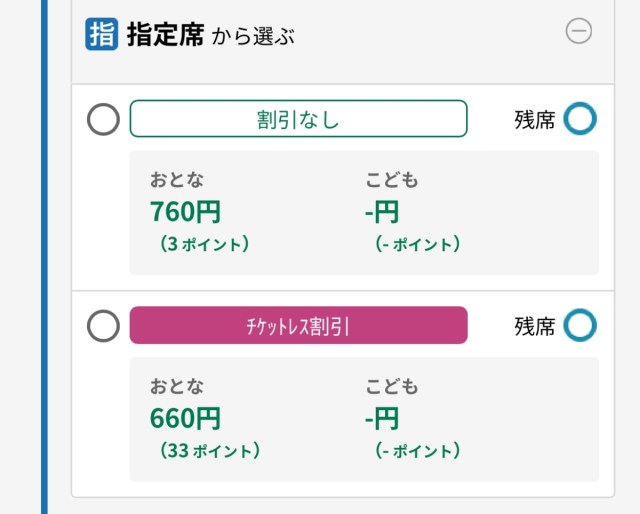
Task: Click the (33 ポイント) points text
Action: tap(209, 450)
